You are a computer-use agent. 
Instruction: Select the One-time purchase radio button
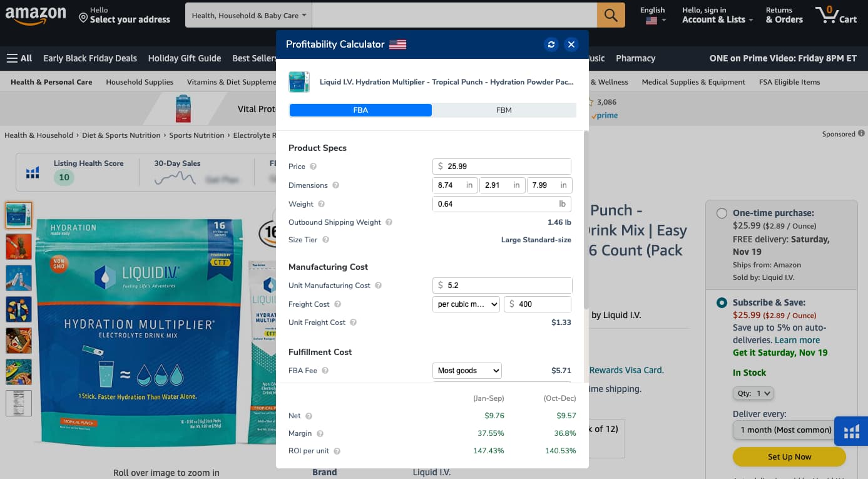coord(722,213)
